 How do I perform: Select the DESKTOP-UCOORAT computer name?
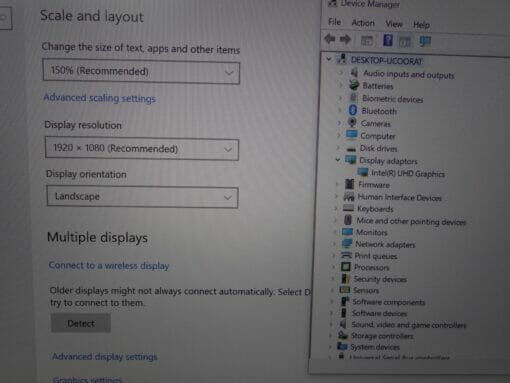(x=386, y=61)
